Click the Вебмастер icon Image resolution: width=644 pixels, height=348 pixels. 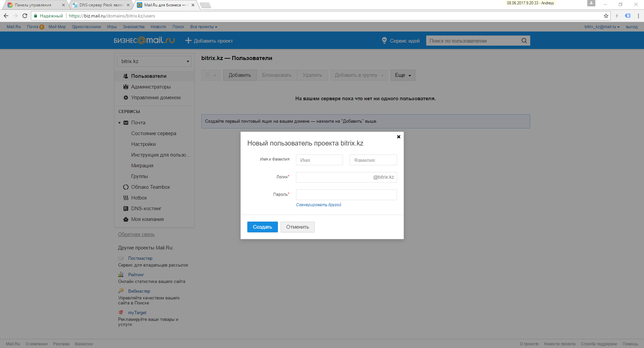click(x=121, y=291)
